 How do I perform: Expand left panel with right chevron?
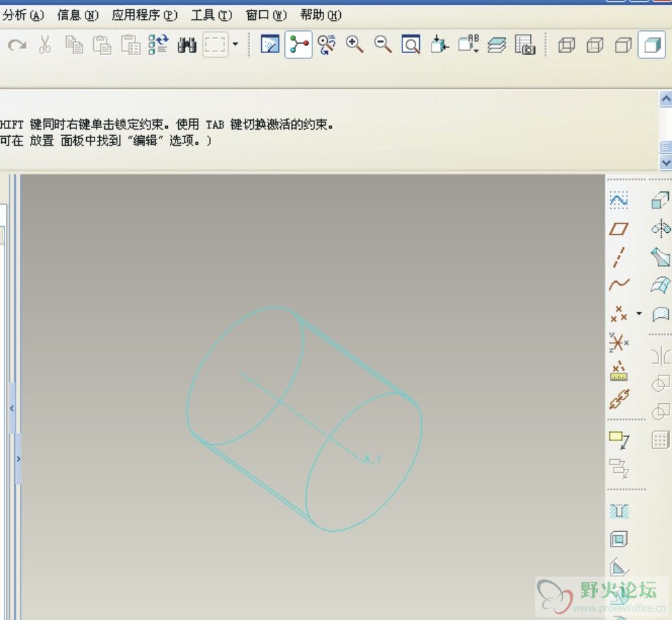(18, 459)
